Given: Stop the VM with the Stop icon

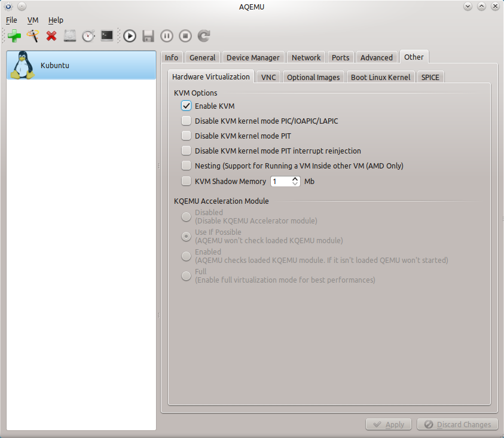Looking at the screenshot, I should pos(185,36).
